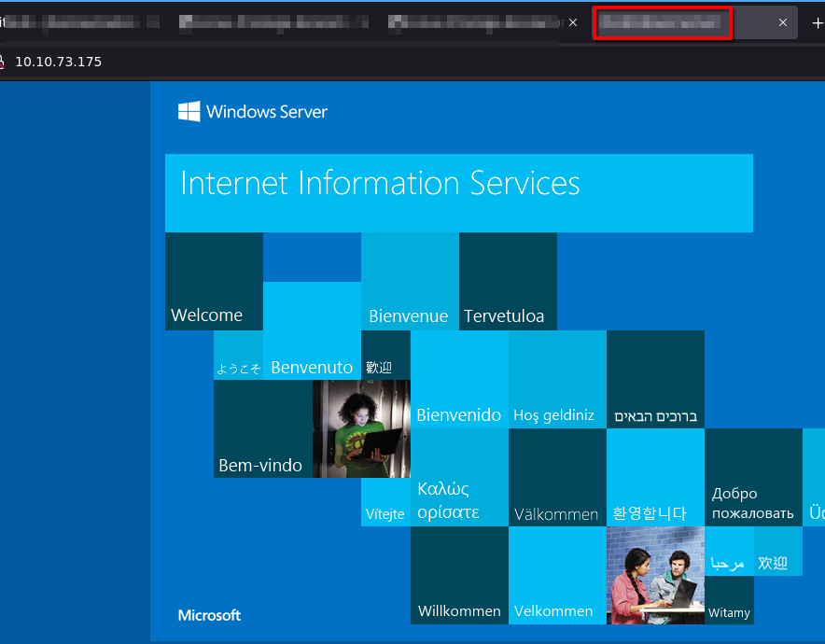Click the Windows Server logo icon
Viewport: 825px width, 644px height.
[189, 112]
